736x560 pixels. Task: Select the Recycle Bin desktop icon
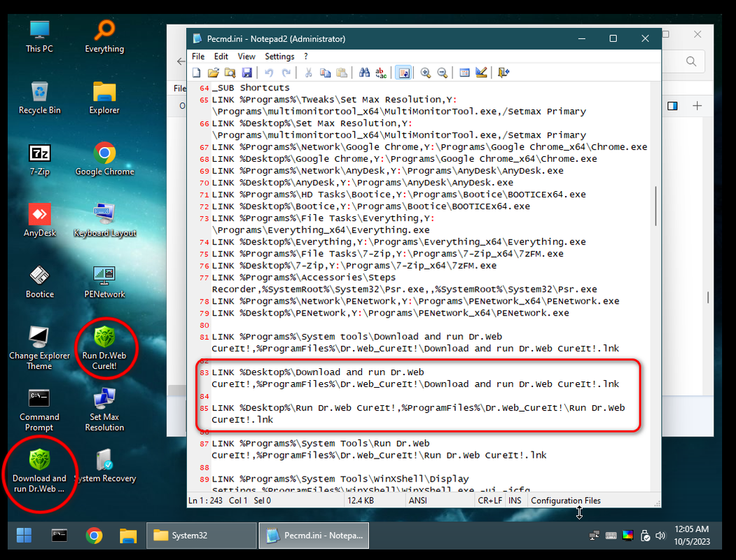tap(39, 97)
